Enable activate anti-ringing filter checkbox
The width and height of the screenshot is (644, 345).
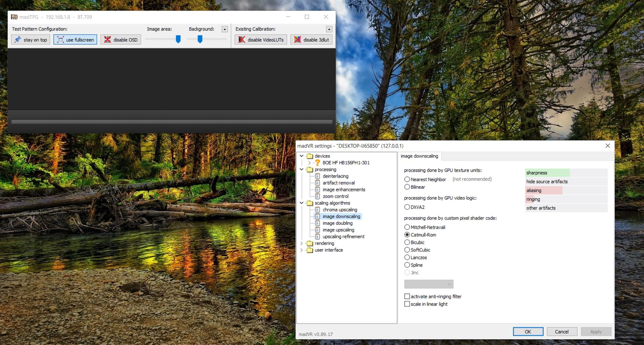point(407,296)
